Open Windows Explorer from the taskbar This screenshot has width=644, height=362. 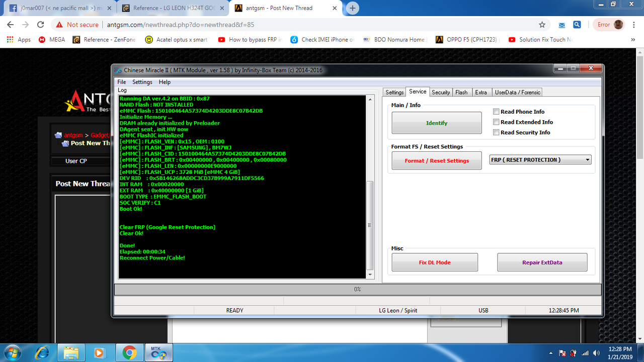(70, 352)
